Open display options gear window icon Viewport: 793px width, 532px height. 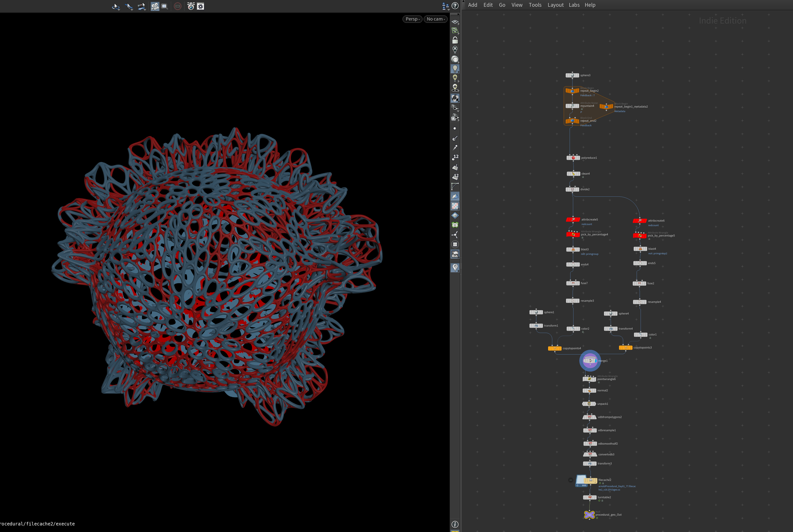[200, 6]
